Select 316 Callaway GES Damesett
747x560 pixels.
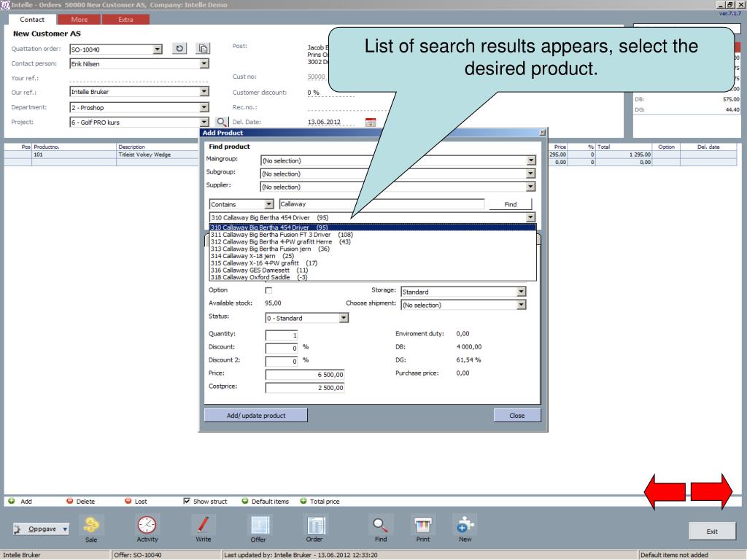click(x=373, y=270)
